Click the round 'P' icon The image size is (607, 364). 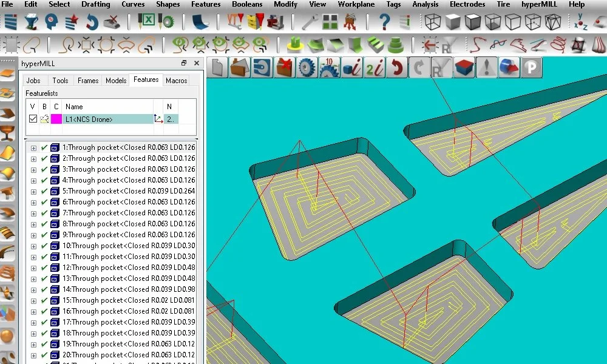pyautogui.click(x=532, y=68)
